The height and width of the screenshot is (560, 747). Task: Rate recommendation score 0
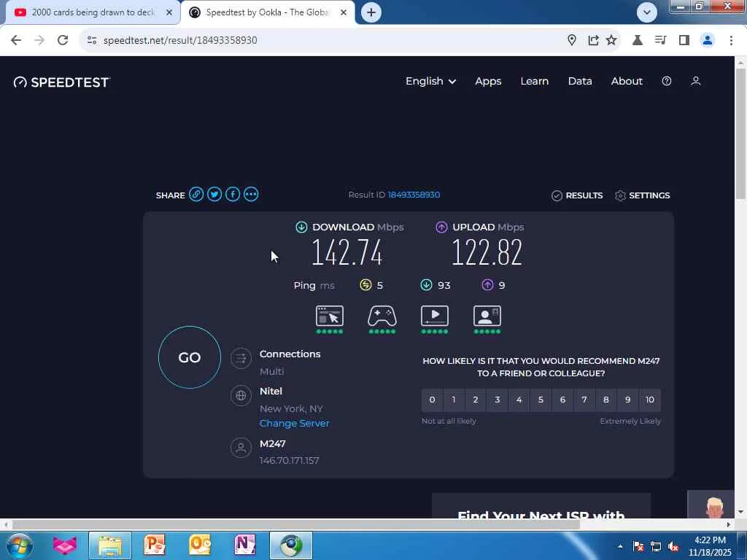[x=432, y=400]
